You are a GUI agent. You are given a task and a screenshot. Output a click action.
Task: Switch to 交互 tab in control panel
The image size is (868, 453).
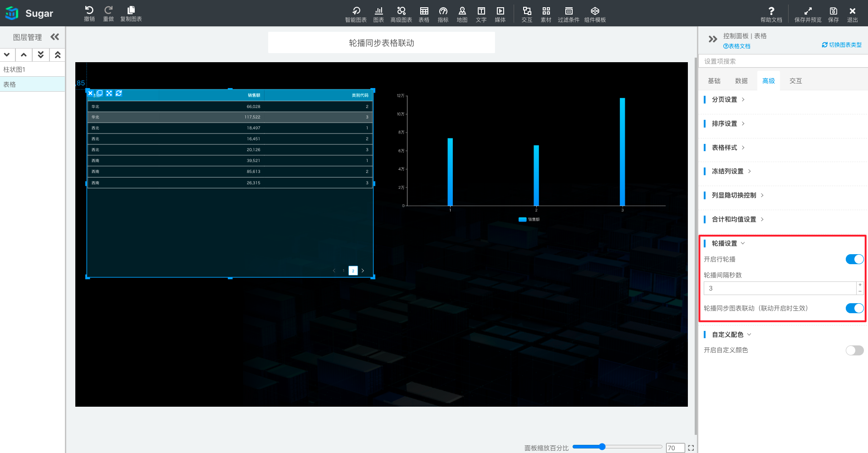(796, 81)
